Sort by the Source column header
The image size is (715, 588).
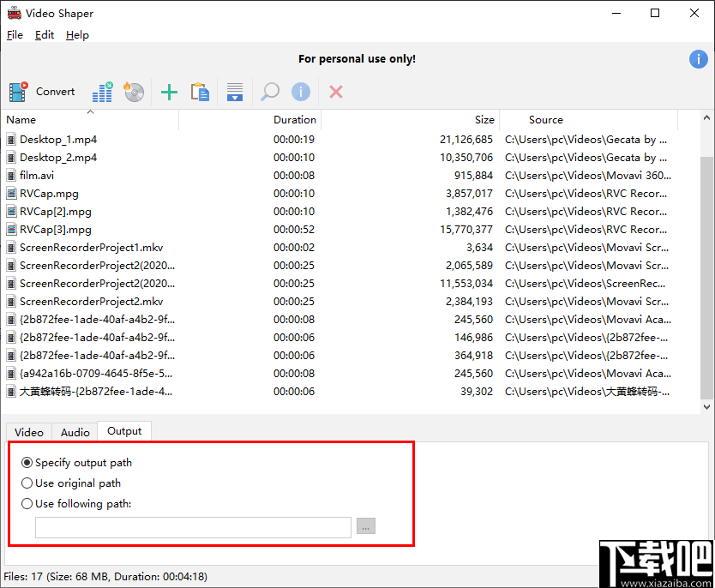589,120
